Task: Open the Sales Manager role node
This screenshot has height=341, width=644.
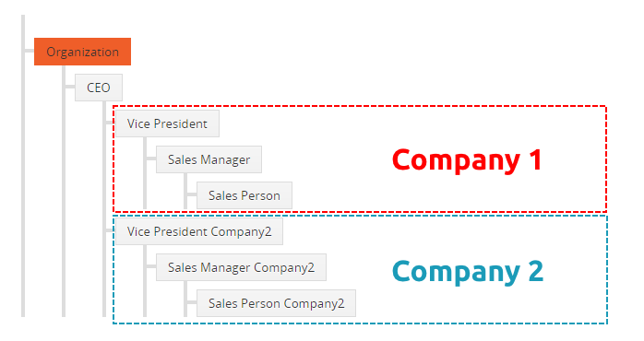Action: click(x=209, y=159)
